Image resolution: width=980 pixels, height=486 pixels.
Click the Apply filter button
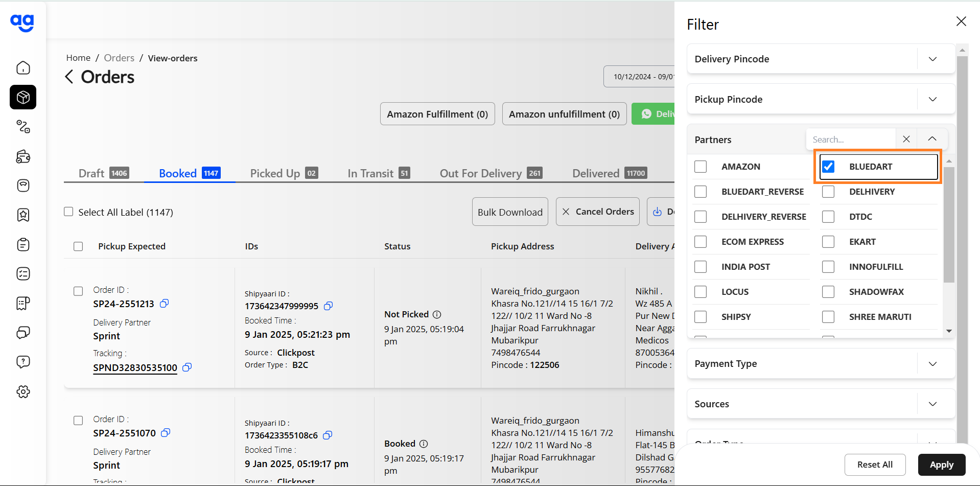point(942,465)
